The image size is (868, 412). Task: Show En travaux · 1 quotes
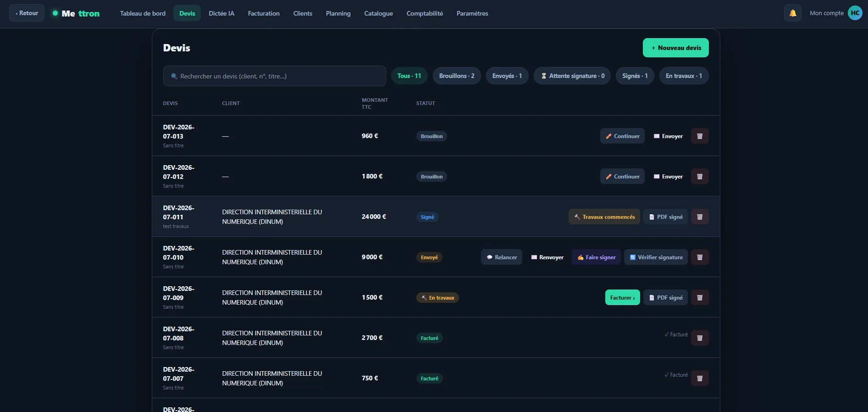(684, 76)
